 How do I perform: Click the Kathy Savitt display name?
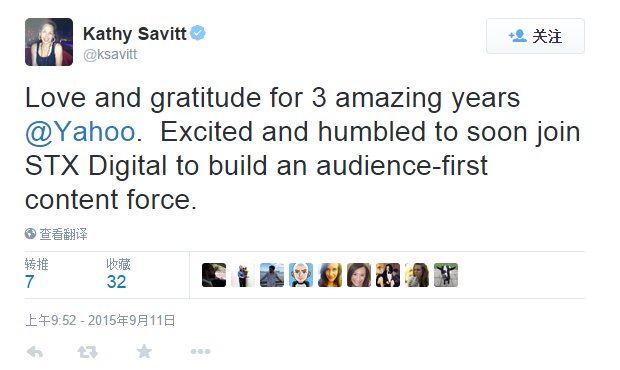[134, 34]
